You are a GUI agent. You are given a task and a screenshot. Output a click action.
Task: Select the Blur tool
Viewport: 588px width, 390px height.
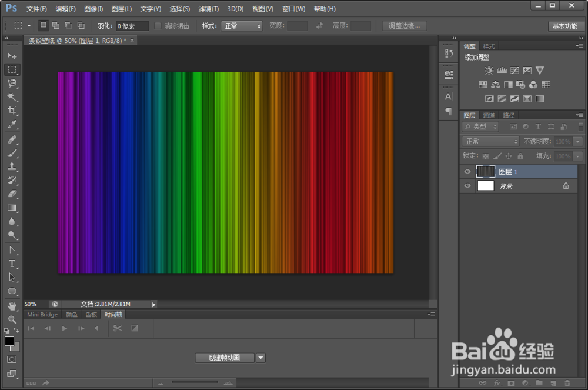click(12, 221)
